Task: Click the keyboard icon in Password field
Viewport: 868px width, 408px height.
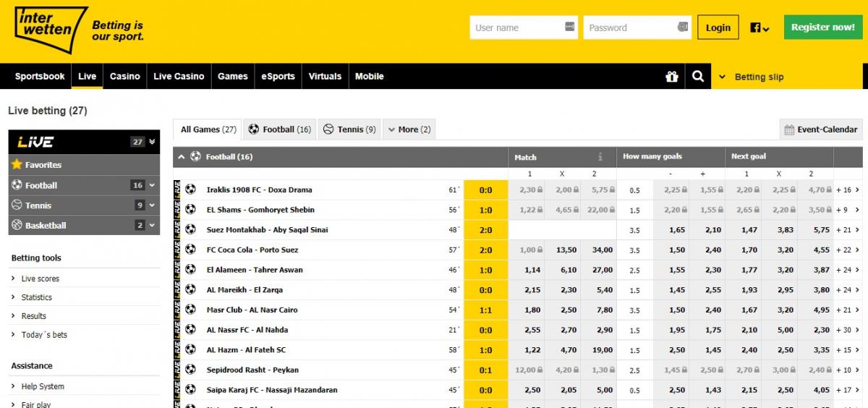Action: (683, 27)
